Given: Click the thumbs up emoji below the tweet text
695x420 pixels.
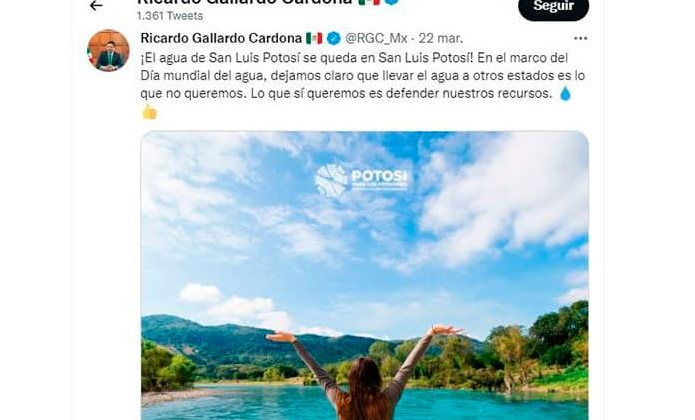Looking at the screenshot, I should [149, 112].
